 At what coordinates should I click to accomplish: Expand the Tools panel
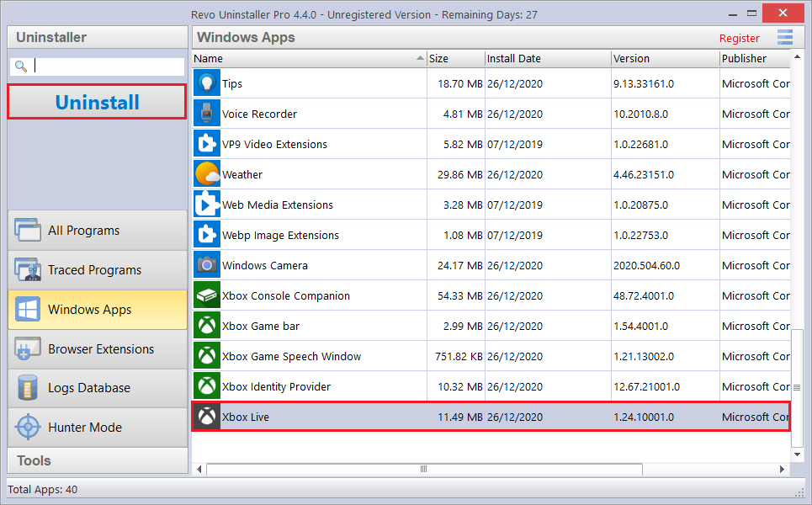[x=98, y=460]
